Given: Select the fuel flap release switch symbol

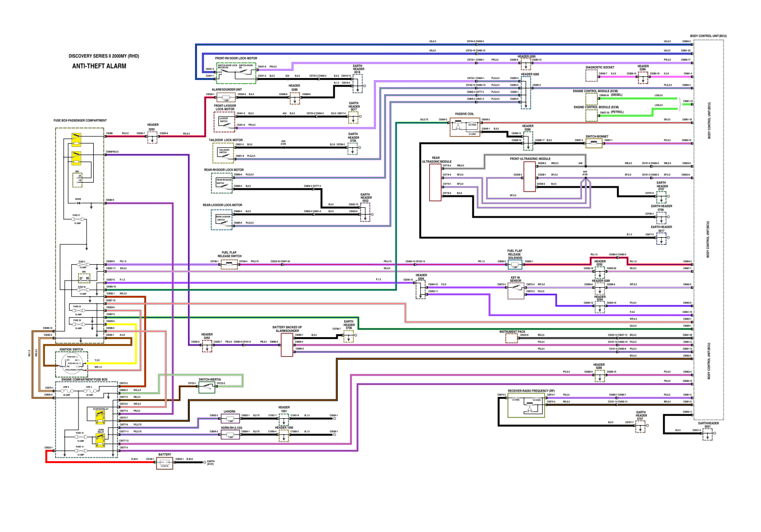Looking at the screenshot, I should (229, 264).
